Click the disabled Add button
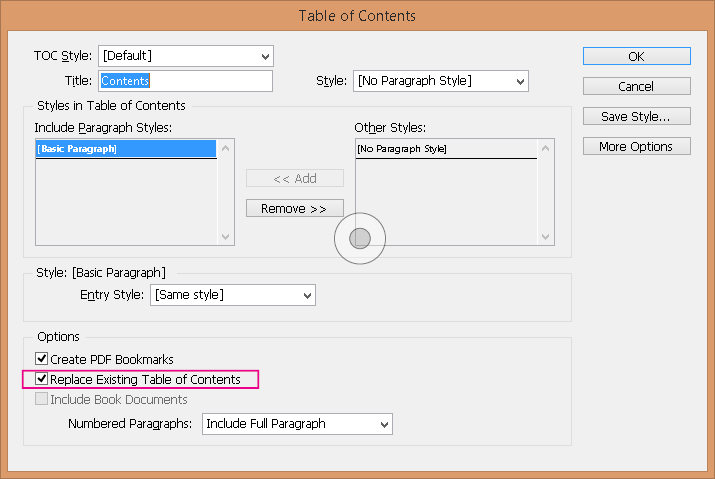715x479 pixels. pyautogui.click(x=295, y=178)
